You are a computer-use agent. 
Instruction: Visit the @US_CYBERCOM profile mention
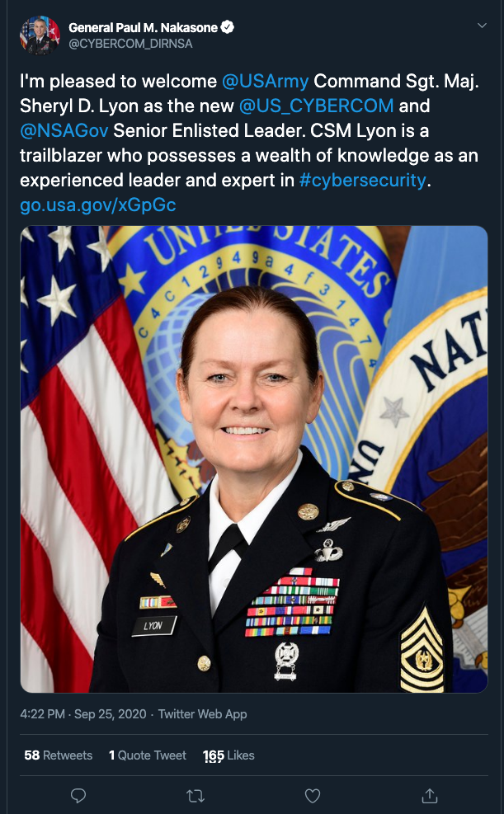[x=316, y=106]
